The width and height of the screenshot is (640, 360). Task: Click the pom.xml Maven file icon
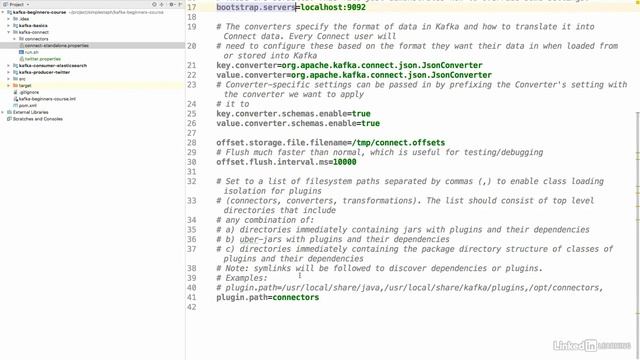tap(16, 105)
